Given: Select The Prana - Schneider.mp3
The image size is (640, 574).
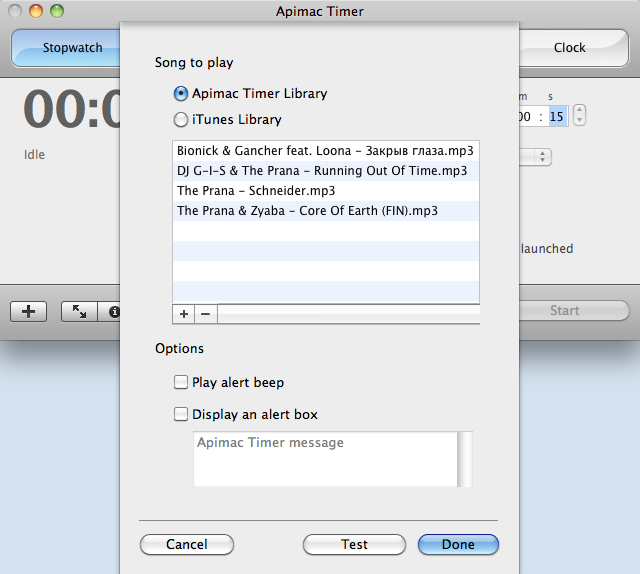Looking at the screenshot, I should (x=326, y=191).
